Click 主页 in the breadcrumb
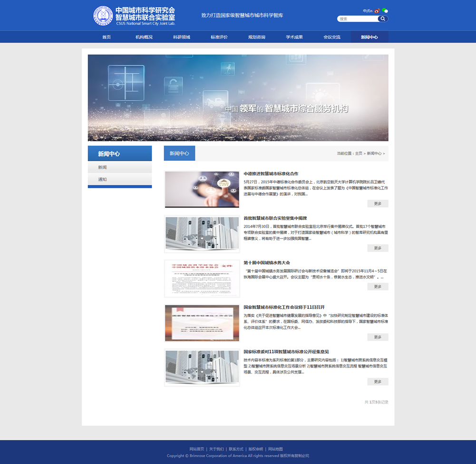The height and width of the screenshot is (464, 476). (359, 154)
